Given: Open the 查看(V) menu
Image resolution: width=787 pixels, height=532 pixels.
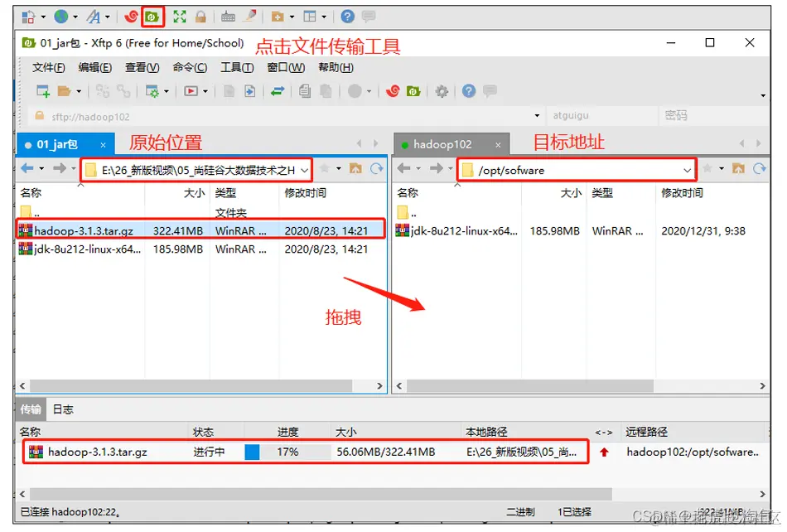Looking at the screenshot, I should pyautogui.click(x=142, y=67).
